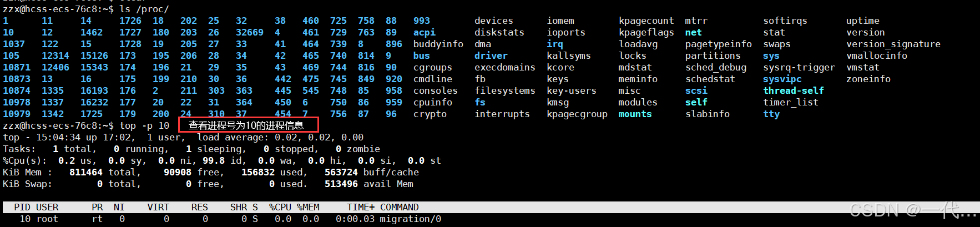
Task: Click the bold 'thread-self' entry
Action: tap(794, 90)
